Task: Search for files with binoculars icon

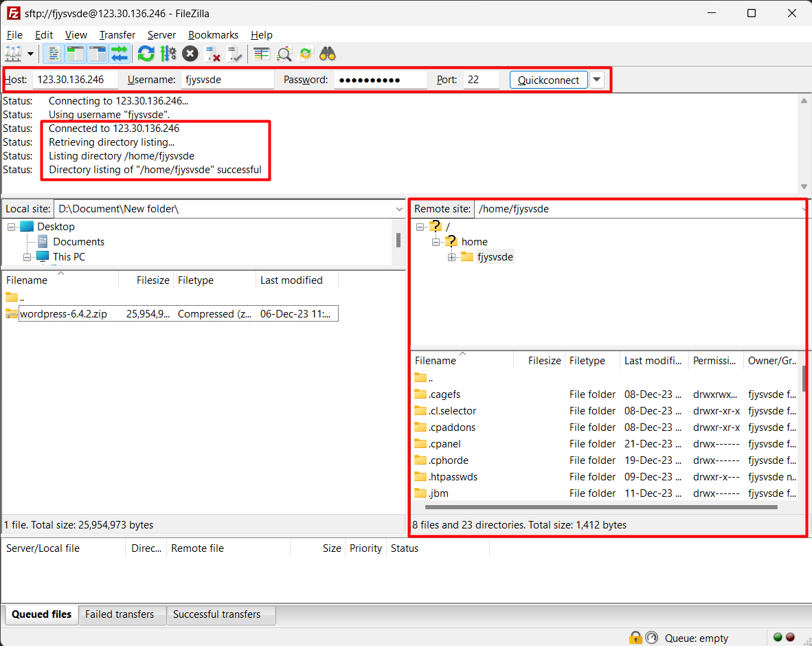Action: [328, 54]
